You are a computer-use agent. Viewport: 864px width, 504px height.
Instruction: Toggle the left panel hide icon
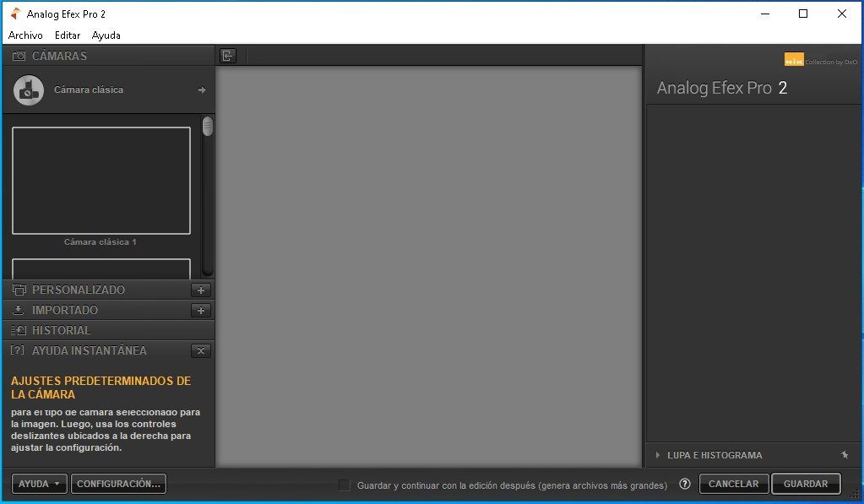227,56
